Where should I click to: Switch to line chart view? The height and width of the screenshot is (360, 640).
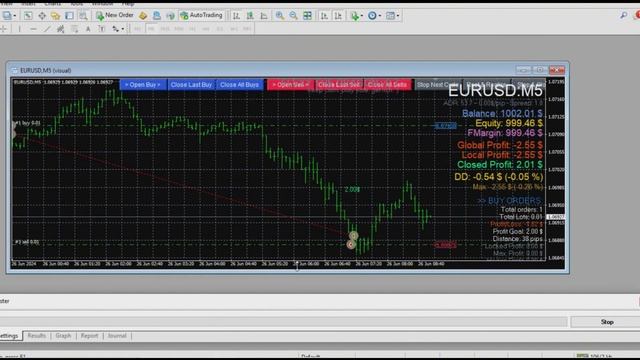pos(264,16)
